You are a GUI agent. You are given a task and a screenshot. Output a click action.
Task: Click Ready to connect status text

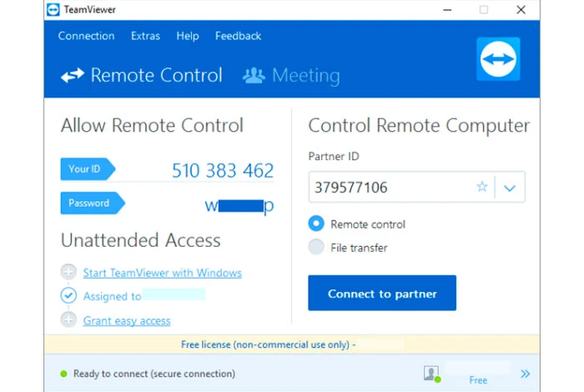pyautogui.click(x=154, y=374)
